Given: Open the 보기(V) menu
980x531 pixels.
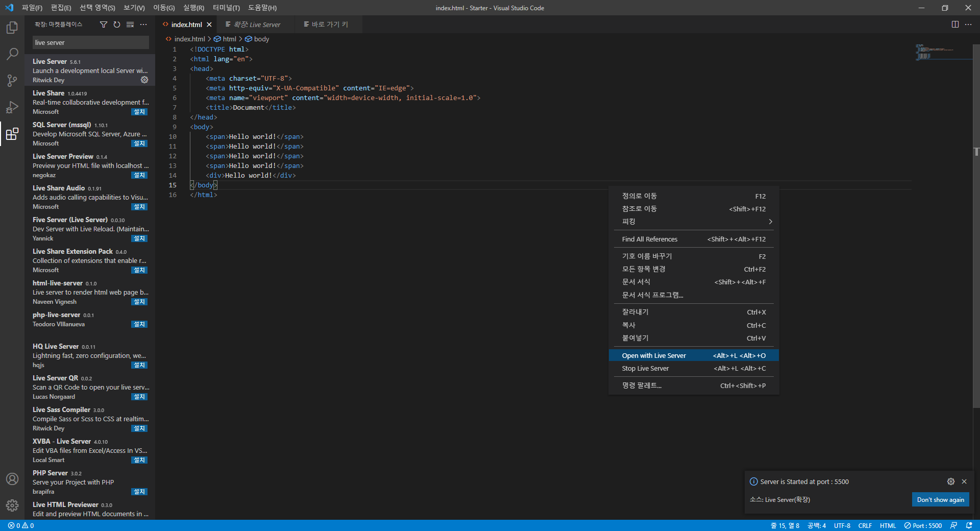Looking at the screenshot, I should 134,8.
